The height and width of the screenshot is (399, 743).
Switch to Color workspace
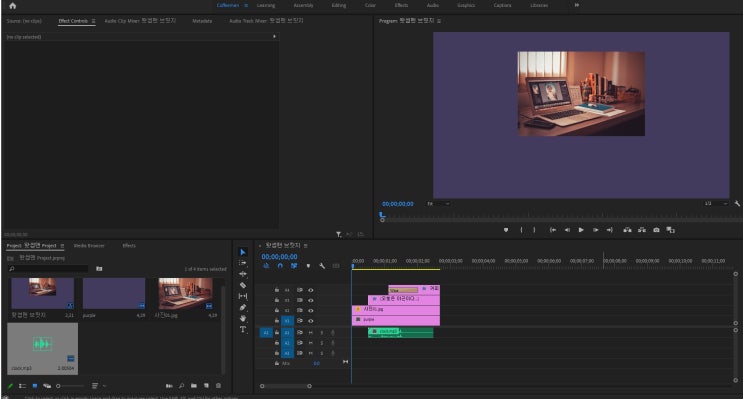(x=370, y=5)
